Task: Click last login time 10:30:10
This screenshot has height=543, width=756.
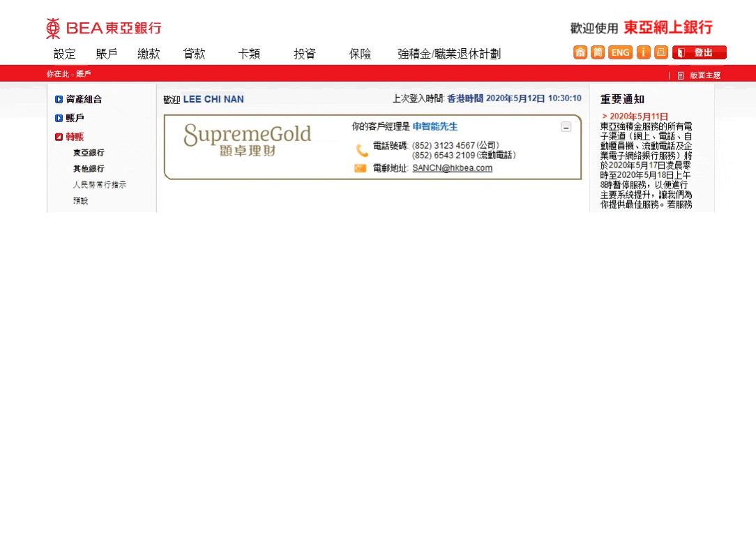Action: 565,98
